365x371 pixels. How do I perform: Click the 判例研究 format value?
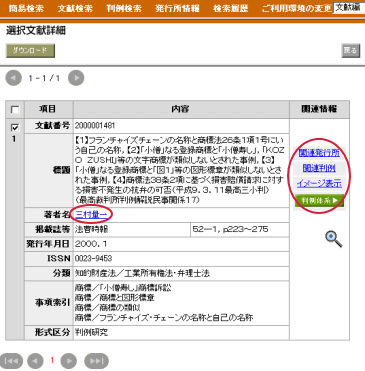[91, 332]
